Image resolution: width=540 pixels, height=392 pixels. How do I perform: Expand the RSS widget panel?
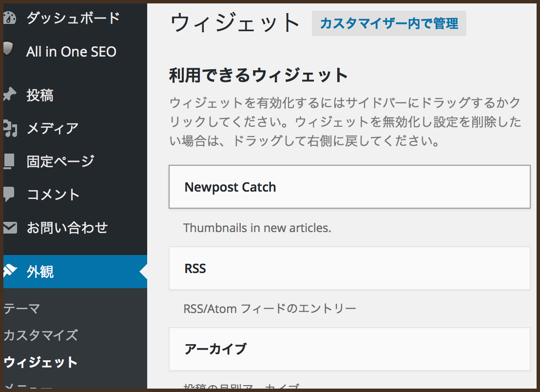[x=349, y=268]
